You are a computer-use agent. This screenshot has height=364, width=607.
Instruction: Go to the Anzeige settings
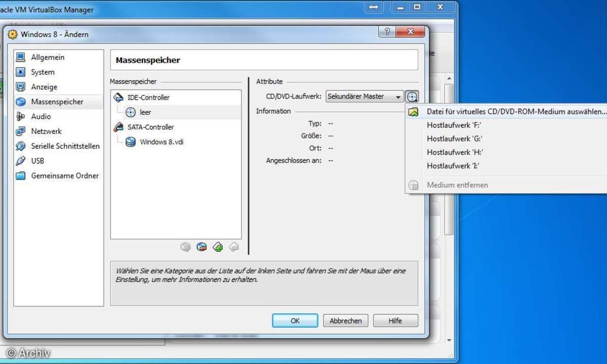pos(44,87)
